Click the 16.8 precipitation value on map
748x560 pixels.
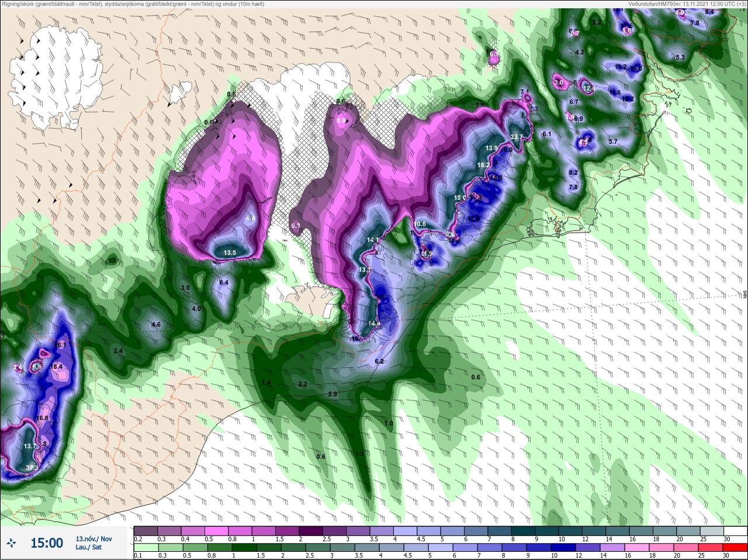point(42,419)
